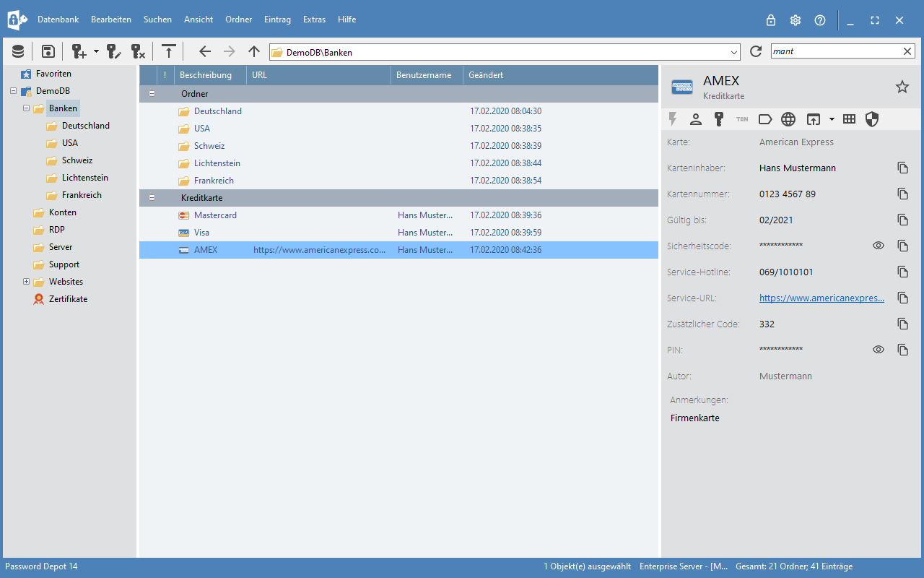
Task: Refresh the entry list
Action: click(756, 51)
